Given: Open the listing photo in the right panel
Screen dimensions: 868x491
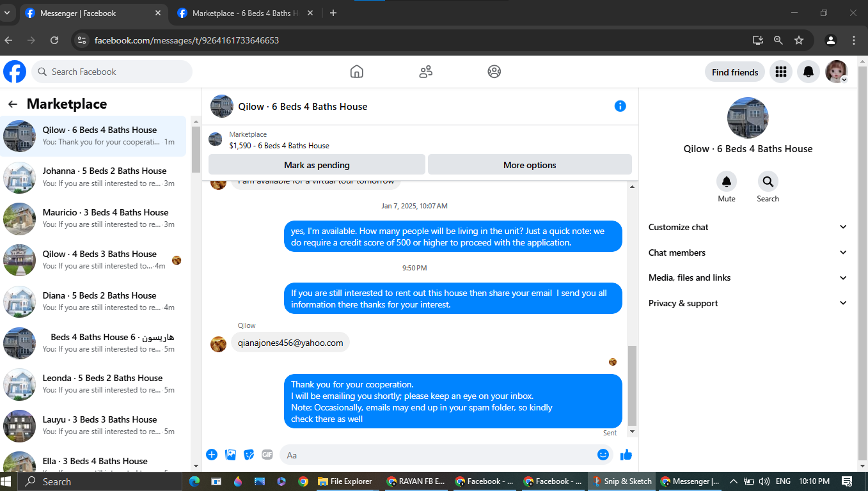Looking at the screenshot, I should [x=748, y=118].
